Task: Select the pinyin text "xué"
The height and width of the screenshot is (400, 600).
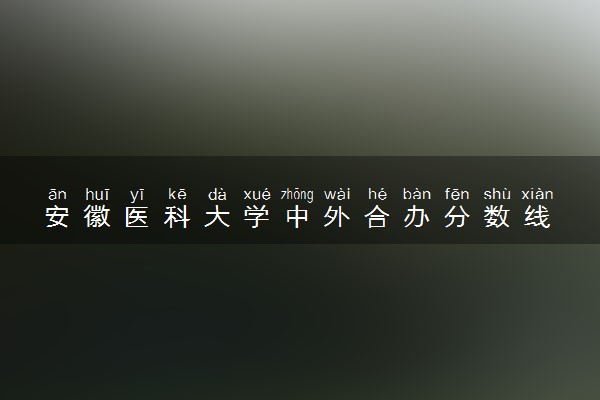Action: 257,195
